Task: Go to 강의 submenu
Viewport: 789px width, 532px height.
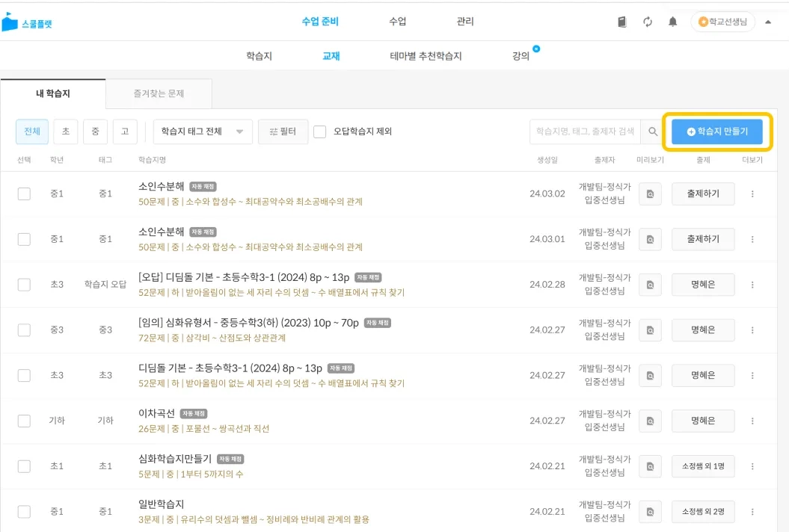Action: pos(521,56)
